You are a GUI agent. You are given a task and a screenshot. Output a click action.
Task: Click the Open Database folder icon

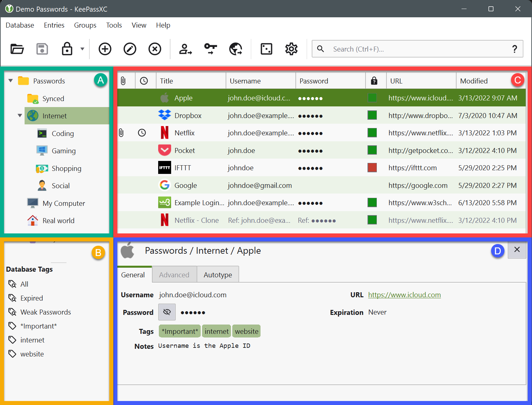(x=17, y=49)
